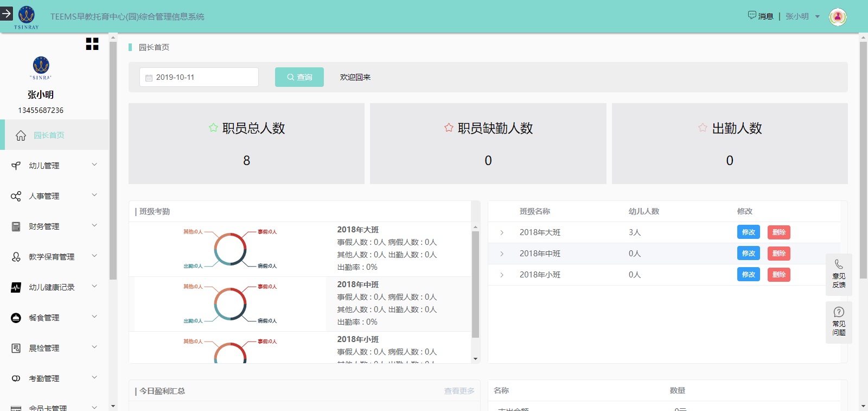
Task: Click the 餐食管理 dish icon
Action: (16, 318)
